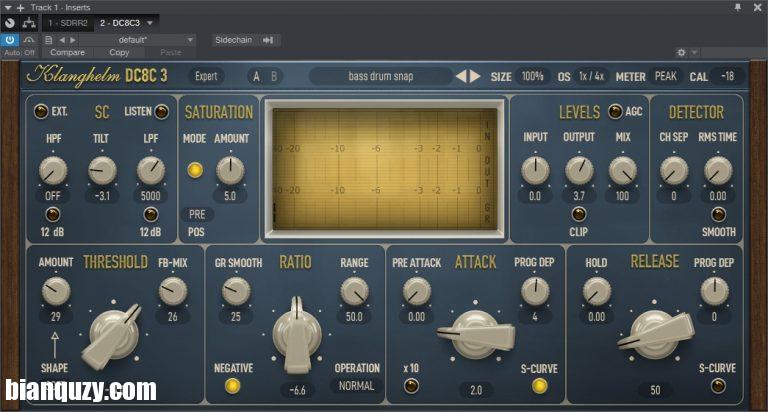
Task: Select preset slot B
Action: click(x=274, y=76)
